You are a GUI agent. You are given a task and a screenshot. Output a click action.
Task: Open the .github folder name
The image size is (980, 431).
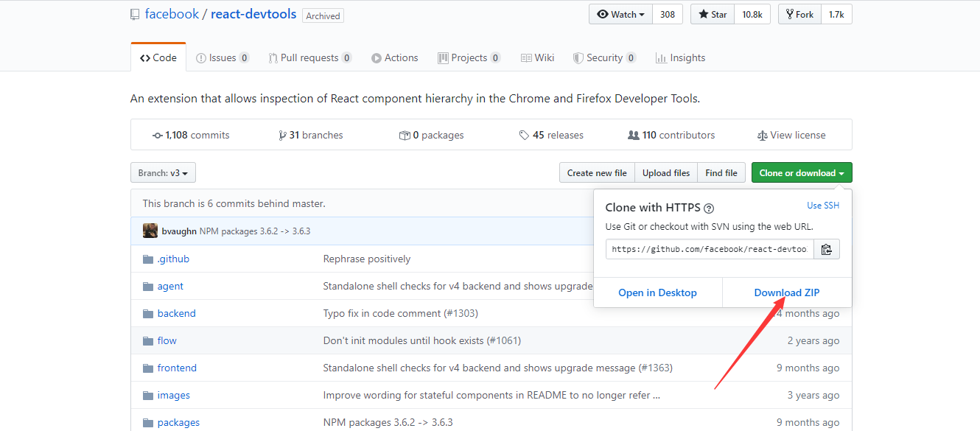173,259
